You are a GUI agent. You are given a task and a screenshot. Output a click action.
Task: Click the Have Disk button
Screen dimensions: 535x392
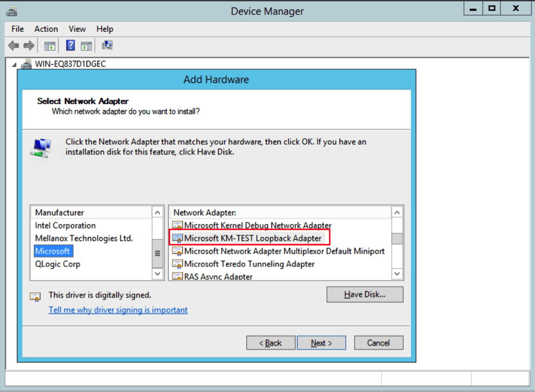click(x=365, y=294)
